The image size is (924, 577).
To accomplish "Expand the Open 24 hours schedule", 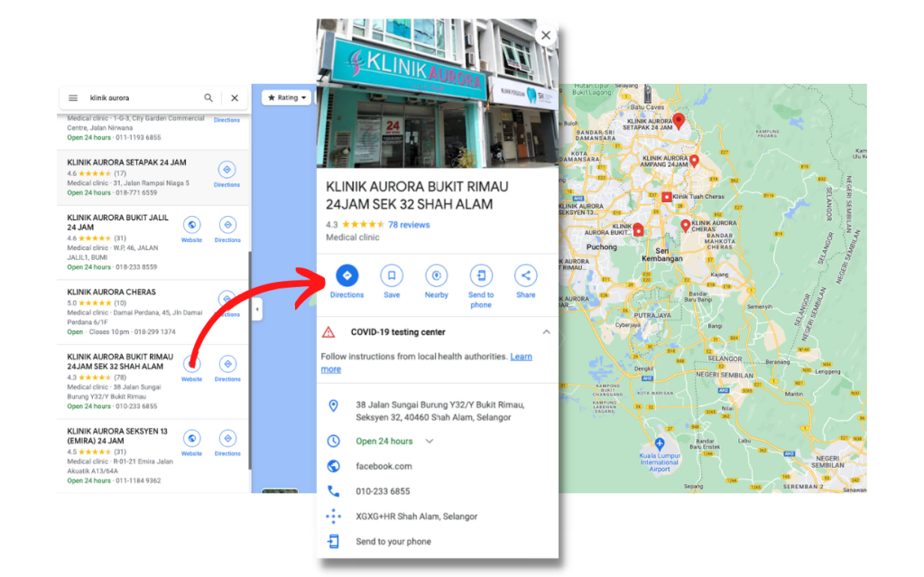I will pos(430,442).
